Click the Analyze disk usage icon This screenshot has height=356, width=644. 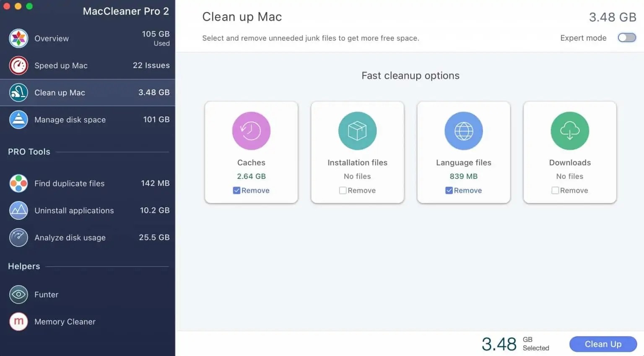tap(18, 237)
